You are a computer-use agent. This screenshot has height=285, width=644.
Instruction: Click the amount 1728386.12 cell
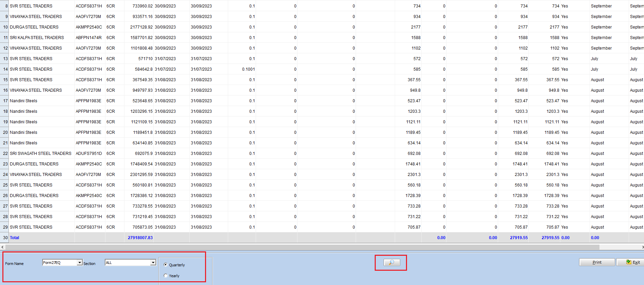pyautogui.click(x=139, y=195)
